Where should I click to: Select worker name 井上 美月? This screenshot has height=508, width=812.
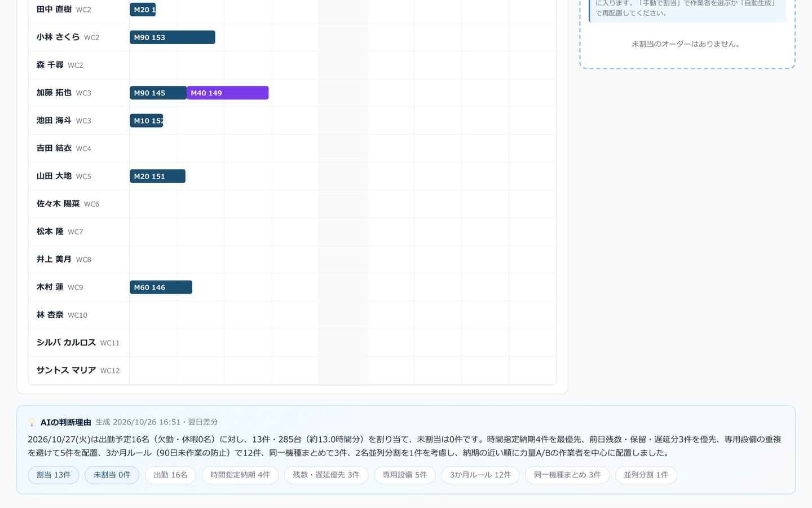[x=54, y=259]
